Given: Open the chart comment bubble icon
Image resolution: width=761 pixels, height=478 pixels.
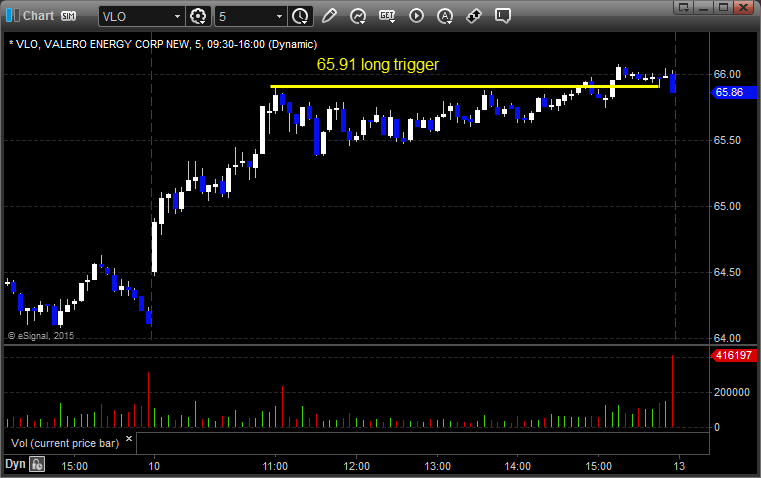Looking at the screenshot, I should click(503, 16).
